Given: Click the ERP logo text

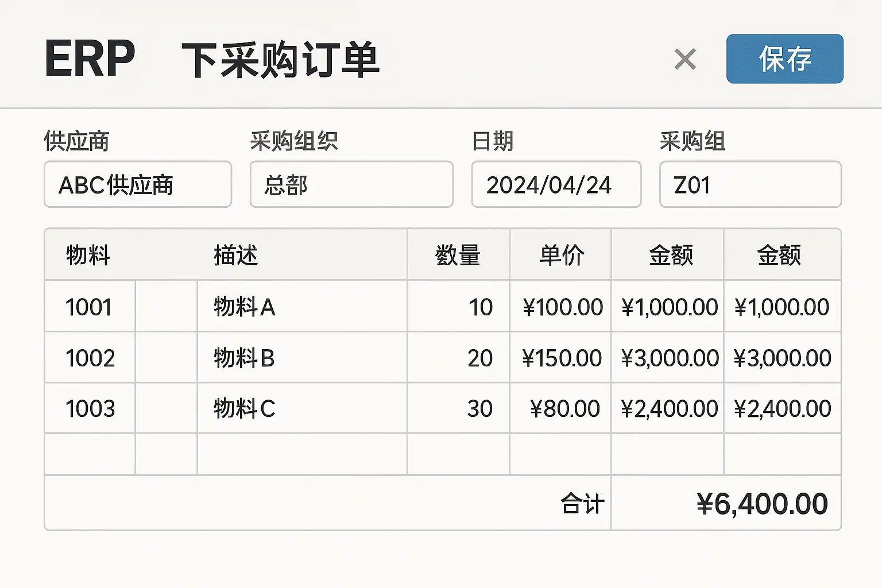Looking at the screenshot, I should click(90, 59).
